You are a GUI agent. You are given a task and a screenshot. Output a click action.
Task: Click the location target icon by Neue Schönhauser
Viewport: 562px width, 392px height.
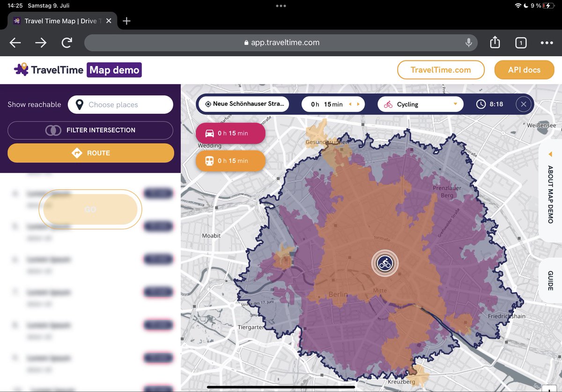click(208, 104)
